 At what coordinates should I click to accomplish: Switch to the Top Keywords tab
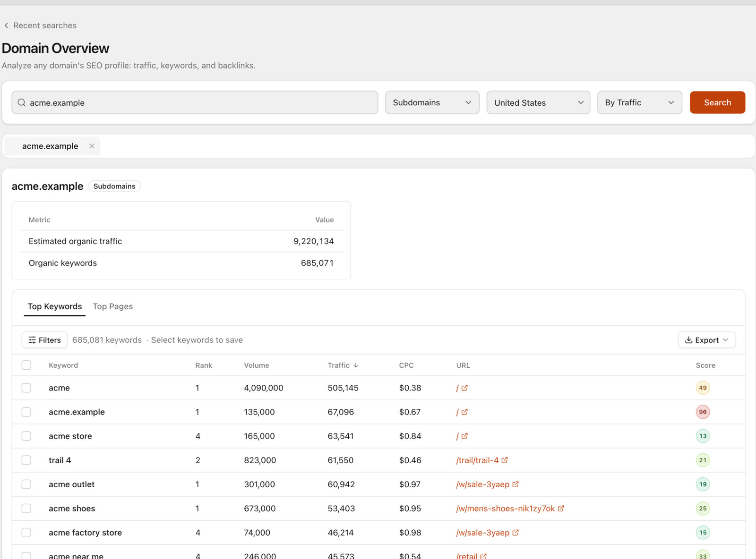coord(55,306)
